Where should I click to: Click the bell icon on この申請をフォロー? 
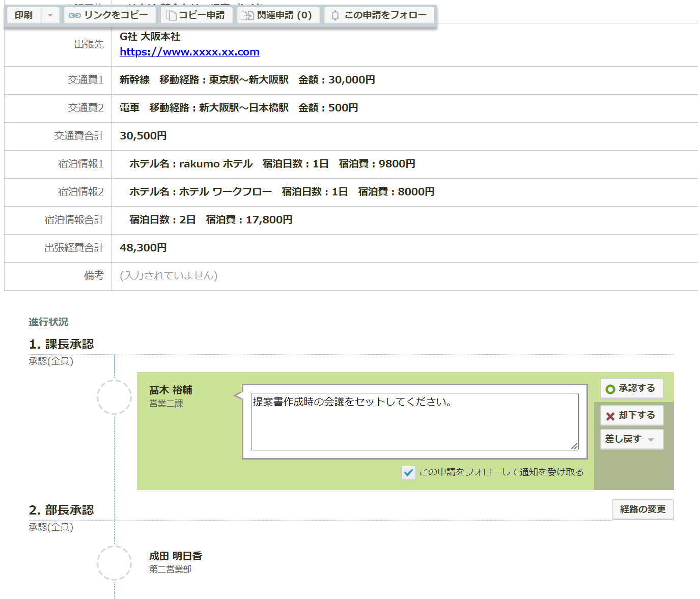pyautogui.click(x=335, y=15)
